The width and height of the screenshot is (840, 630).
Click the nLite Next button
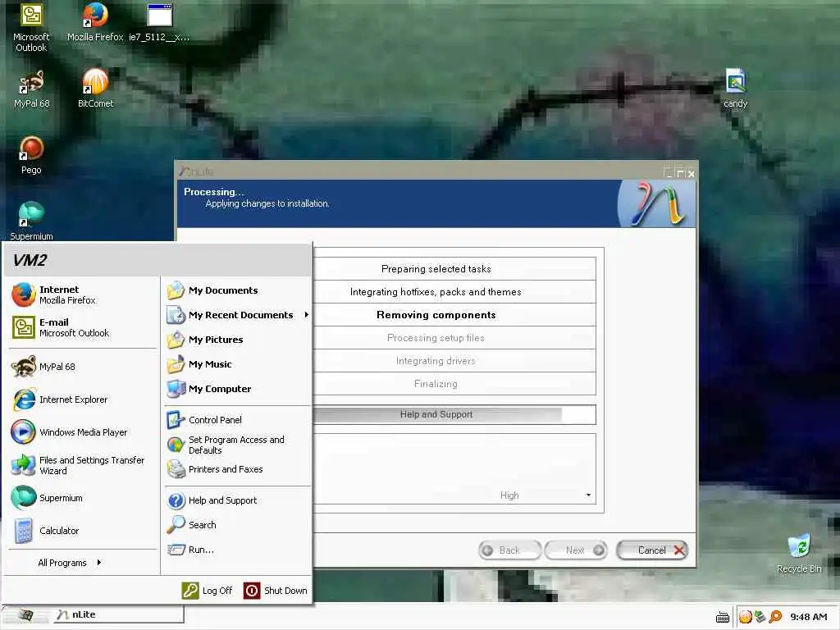(x=576, y=550)
